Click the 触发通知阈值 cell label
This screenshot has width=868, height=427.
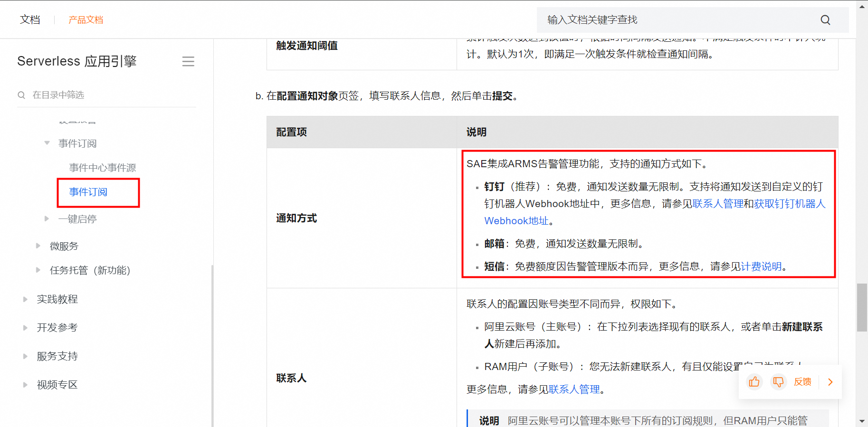click(307, 46)
